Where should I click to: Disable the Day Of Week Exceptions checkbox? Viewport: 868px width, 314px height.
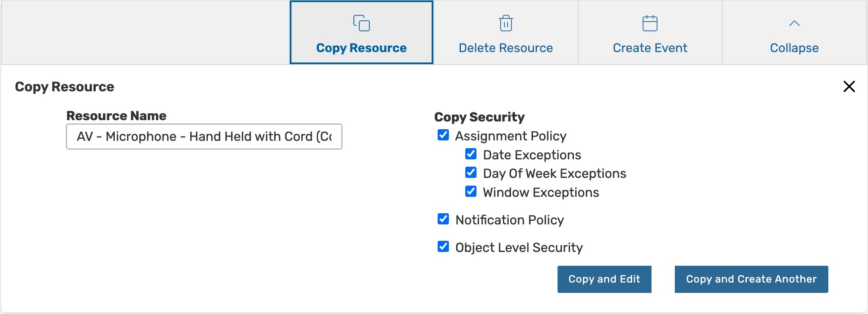471,173
